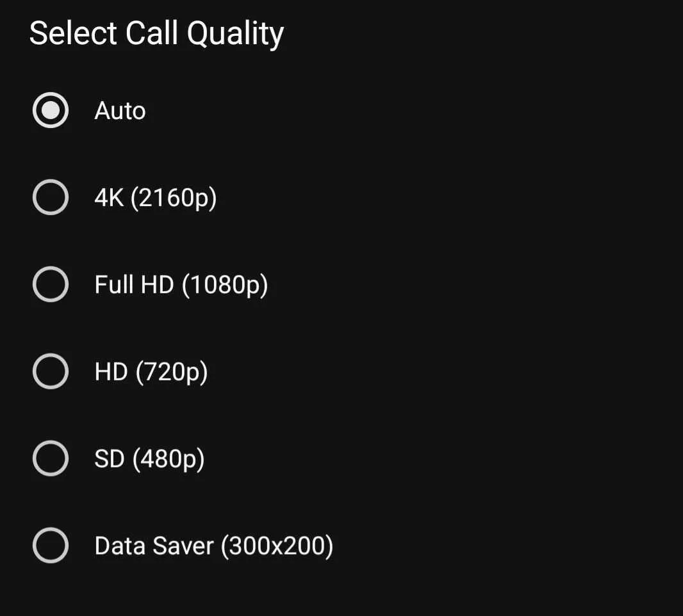Click the Data Saver radio circle
This screenshot has height=616, width=683.
coord(51,546)
